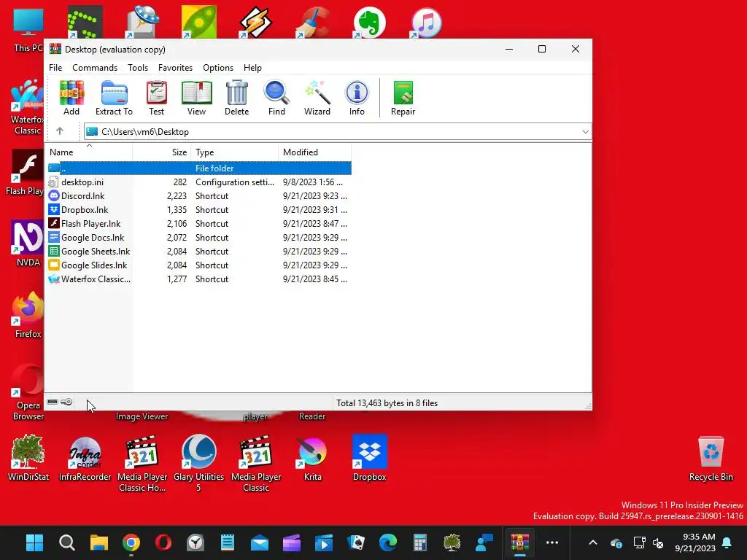The image size is (747, 560).
Task: Select Opera Browser desktop icon
Action: tap(28, 392)
